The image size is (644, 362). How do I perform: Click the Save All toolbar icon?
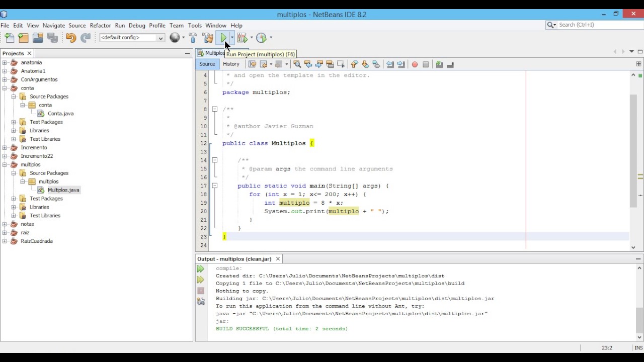click(x=52, y=38)
